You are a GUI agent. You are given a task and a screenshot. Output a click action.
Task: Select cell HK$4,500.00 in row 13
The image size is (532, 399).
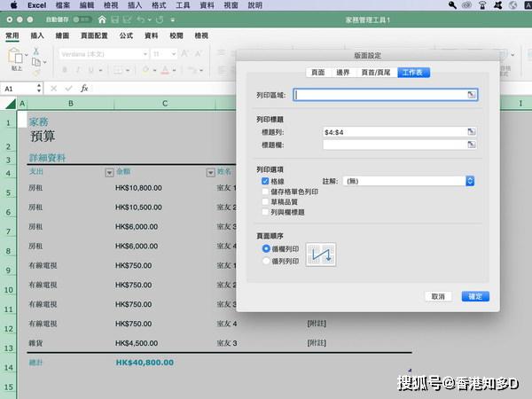click(137, 343)
